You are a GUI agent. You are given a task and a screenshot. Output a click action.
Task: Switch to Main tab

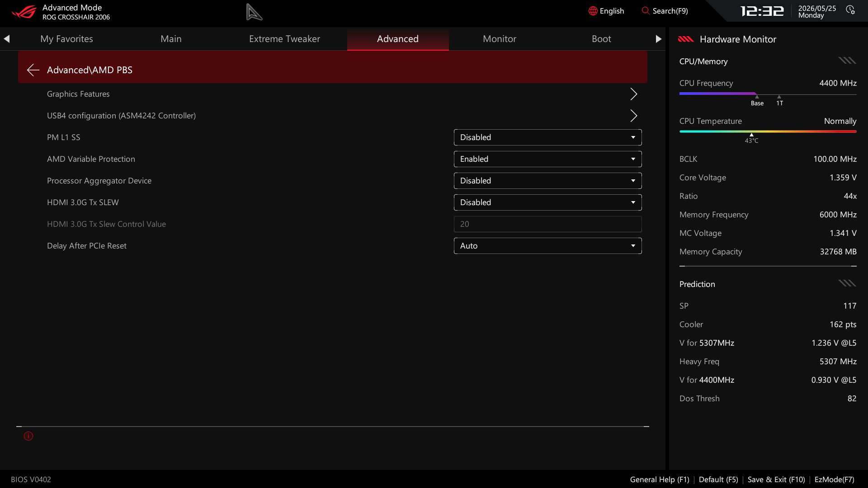click(171, 39)
